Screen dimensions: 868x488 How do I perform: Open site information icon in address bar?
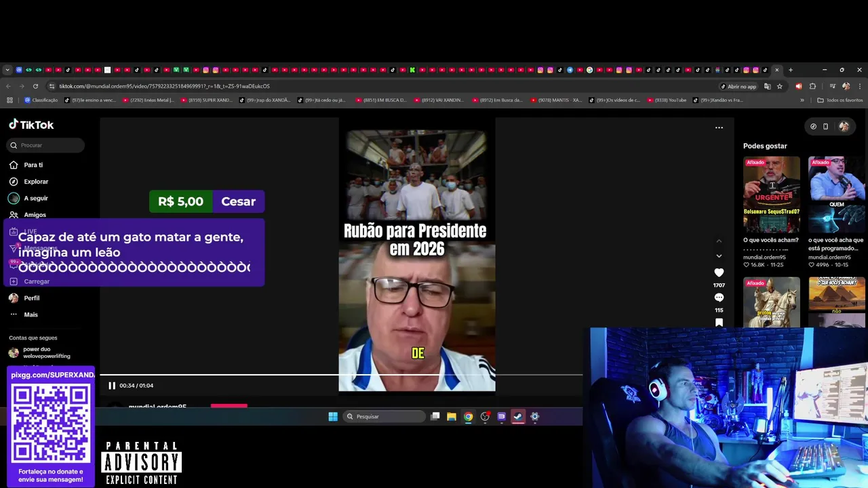52,86
